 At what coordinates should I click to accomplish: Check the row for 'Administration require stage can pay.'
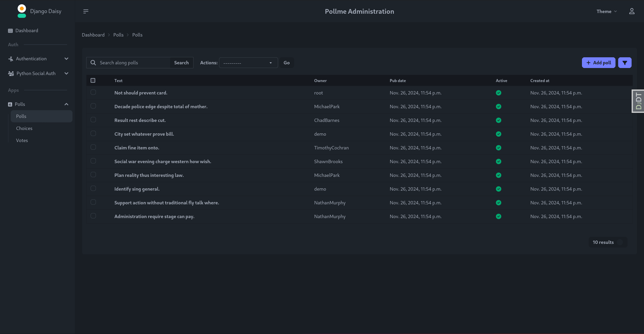(93, 216)
